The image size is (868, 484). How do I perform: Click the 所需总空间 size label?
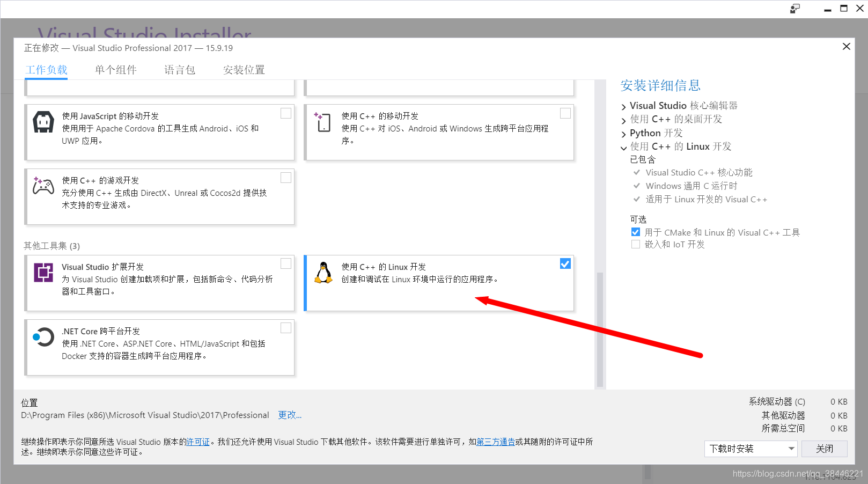coord(783,428)
